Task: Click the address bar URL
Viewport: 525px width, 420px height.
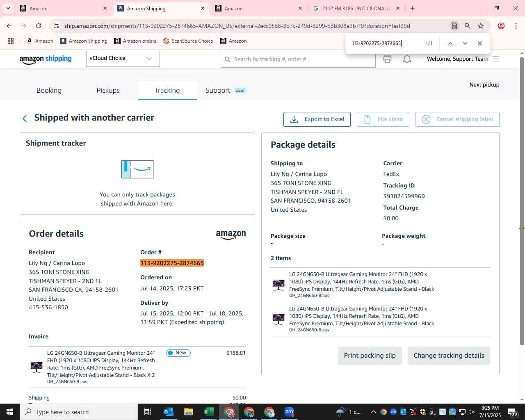Action: tap(237, 26)
